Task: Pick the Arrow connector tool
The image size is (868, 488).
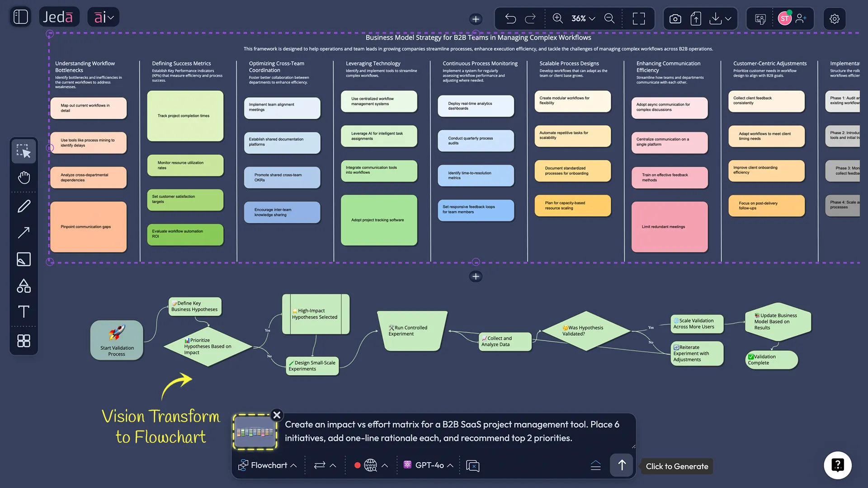Action: [x=24, y=232]
